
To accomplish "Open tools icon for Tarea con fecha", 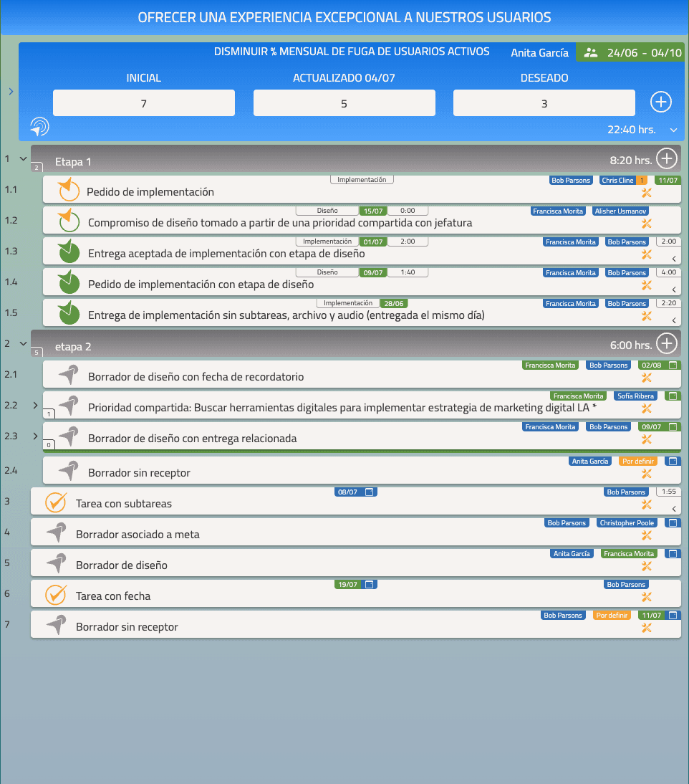I will pos(647,597).
